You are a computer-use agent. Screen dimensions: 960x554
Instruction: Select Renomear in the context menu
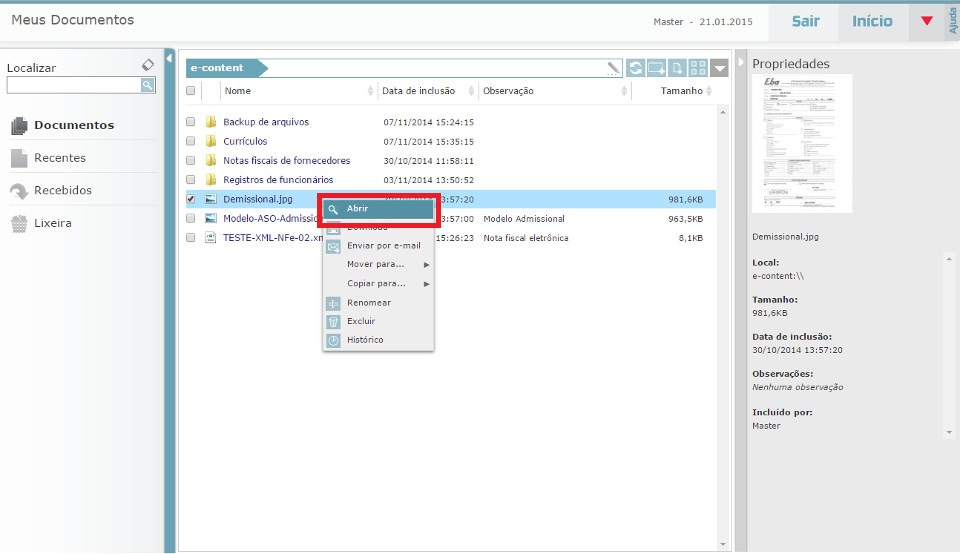tap(368, 303)
